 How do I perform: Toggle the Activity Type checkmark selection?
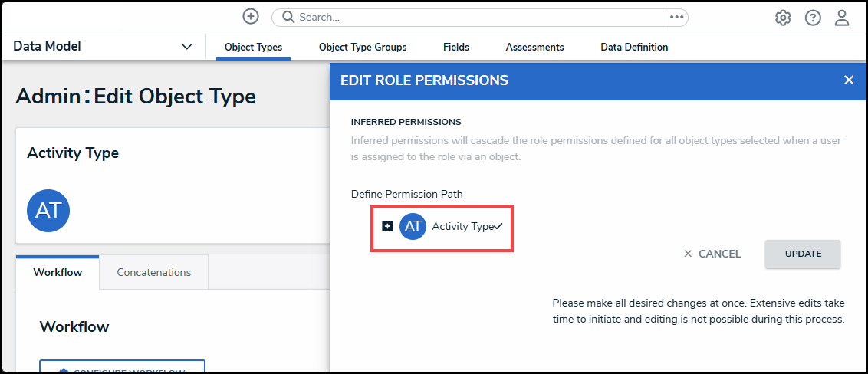tap(498, 226)
